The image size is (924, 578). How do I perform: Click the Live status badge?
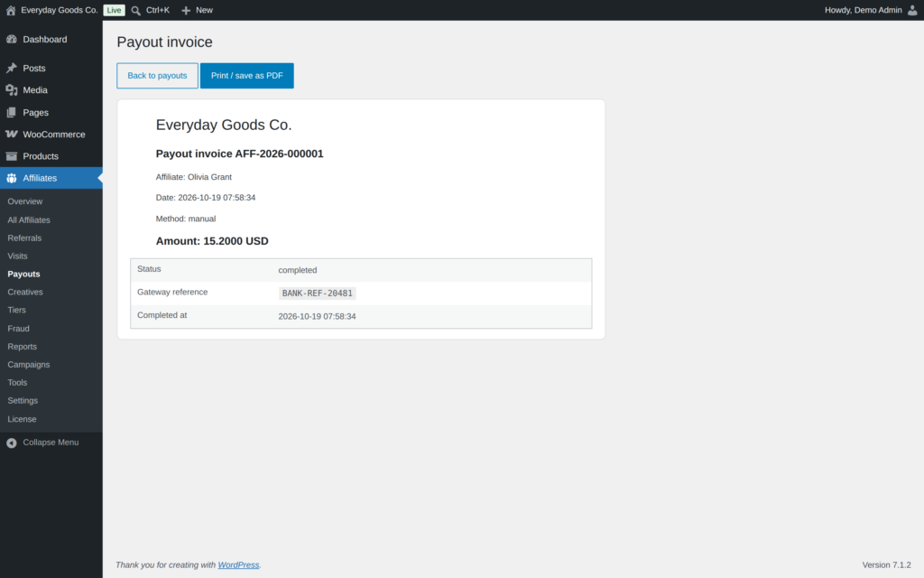point(114,10)
